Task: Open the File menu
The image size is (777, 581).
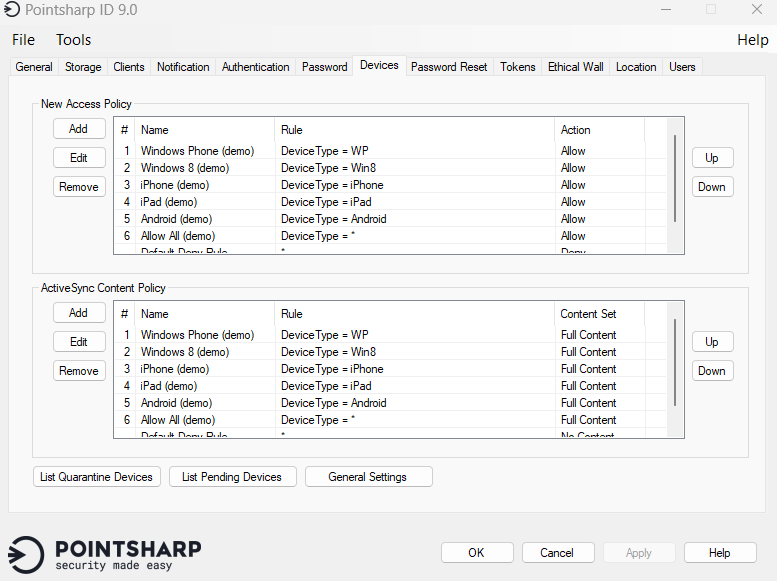Action: click(23, 40)
